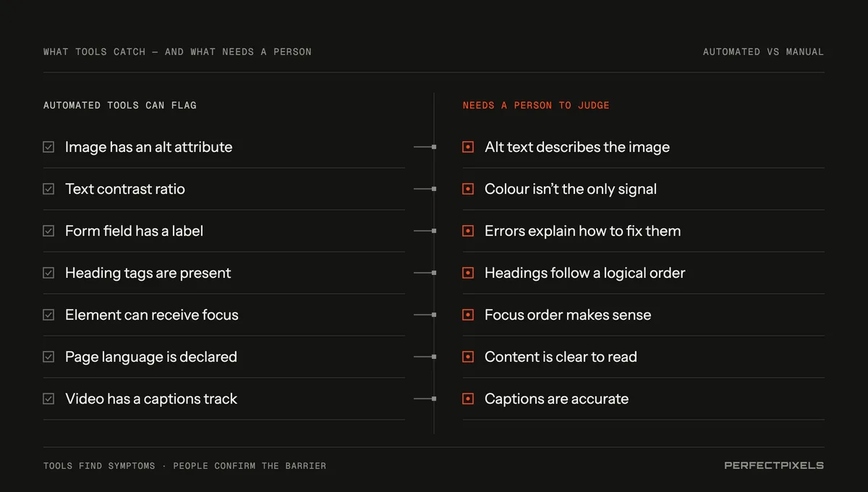Image resolution: width=868 pixels, height=492 pixels.
Task: Click the text 'Alt text describes the image'
Action: click(577, 148)
